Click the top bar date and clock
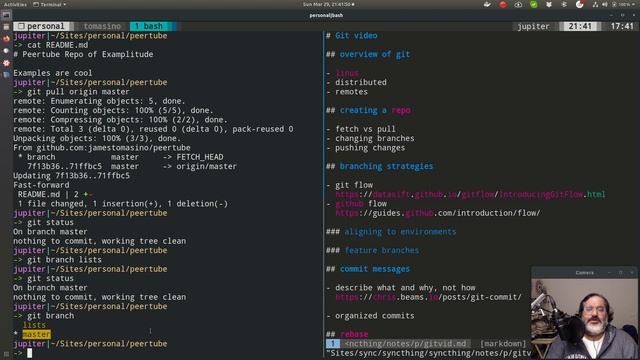Image resolution: width=640 pixels, height=360 pixels. coord(328,4)
